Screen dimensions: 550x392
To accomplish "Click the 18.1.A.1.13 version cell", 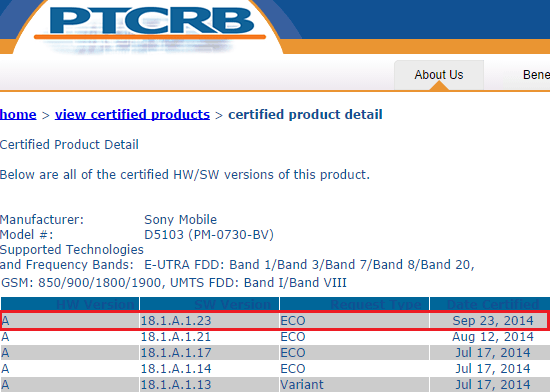I will tap(209, 384).
